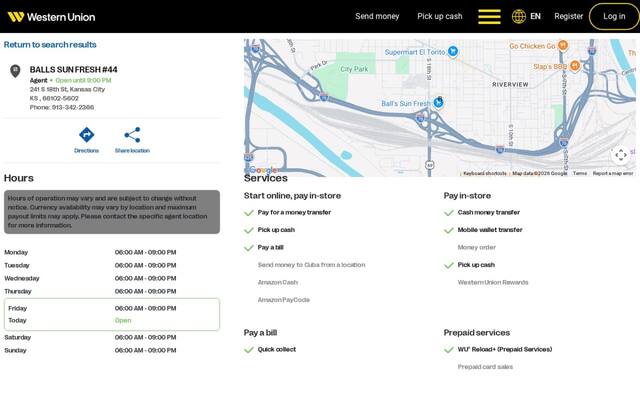Image resolution: width=640 pixels, height=400 pixels.
Task: Click the Google logo on map
Action: pyautogui.click(x=263, y=170)
